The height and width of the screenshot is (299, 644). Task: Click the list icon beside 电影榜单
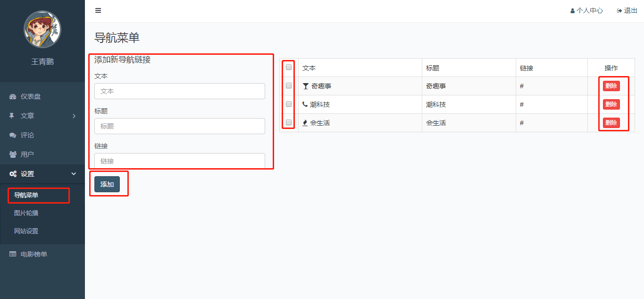coord(13,254)
